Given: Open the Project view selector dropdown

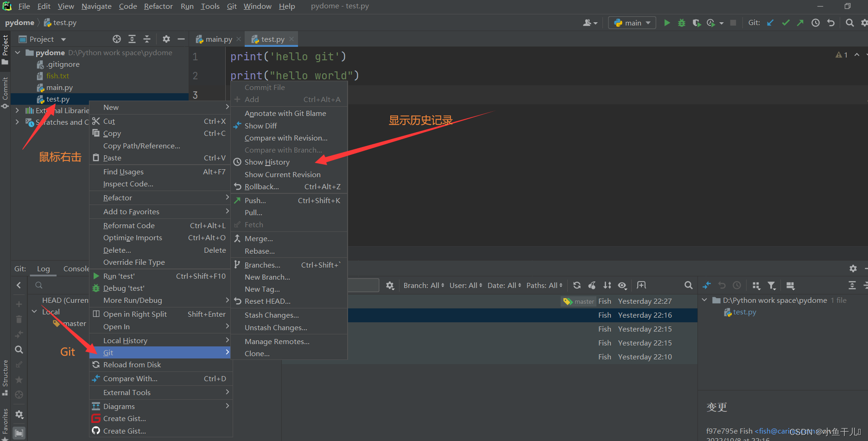Looking at the screenshot, I should point(42,39).
